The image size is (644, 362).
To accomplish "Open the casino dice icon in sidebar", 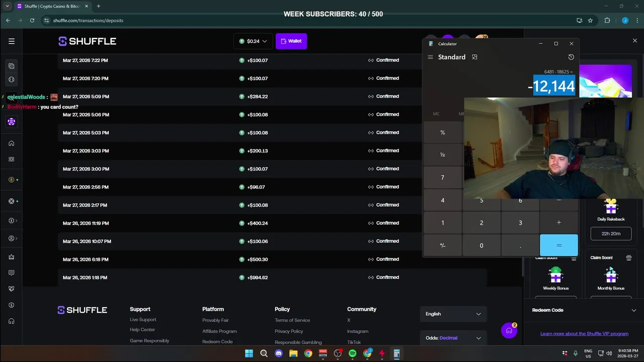I will 11,66.
